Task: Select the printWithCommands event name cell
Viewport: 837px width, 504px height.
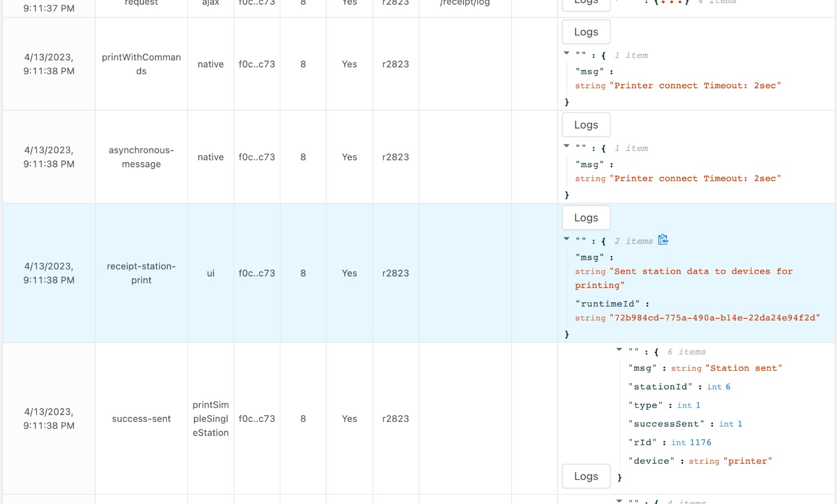Action: 141,64
